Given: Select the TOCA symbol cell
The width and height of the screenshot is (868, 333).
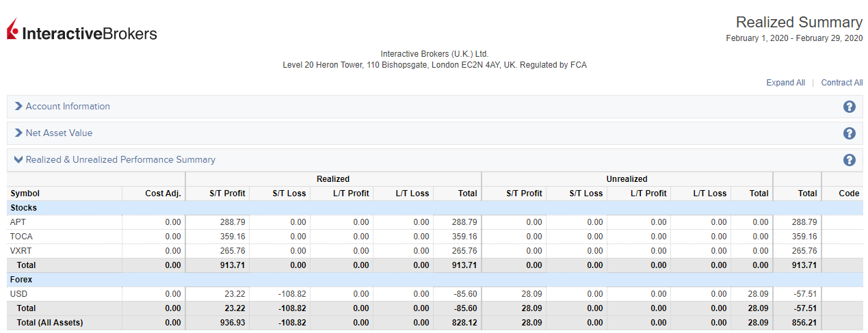Looking at the screenshot, I should pos(21,237).
